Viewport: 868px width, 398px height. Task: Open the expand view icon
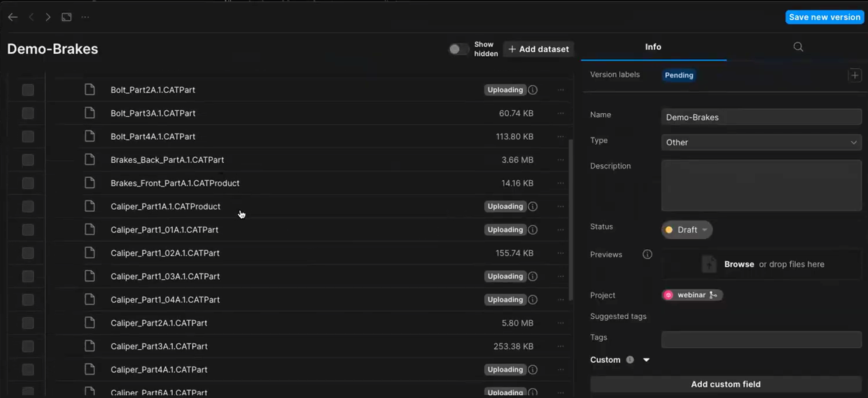pos(66,17)
